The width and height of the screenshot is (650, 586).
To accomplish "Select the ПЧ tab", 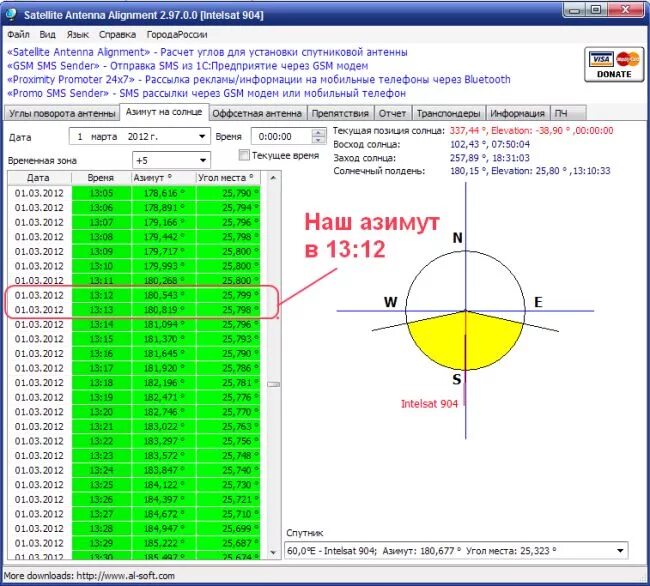I will (x=567, y=113).
